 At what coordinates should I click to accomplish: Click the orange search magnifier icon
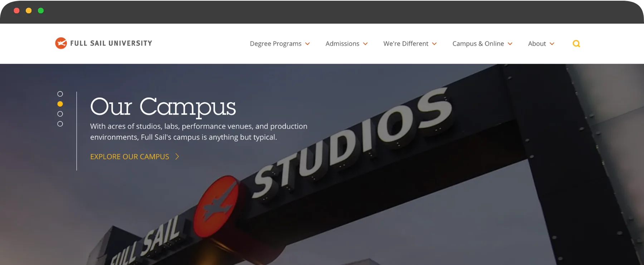pos(576,44)
